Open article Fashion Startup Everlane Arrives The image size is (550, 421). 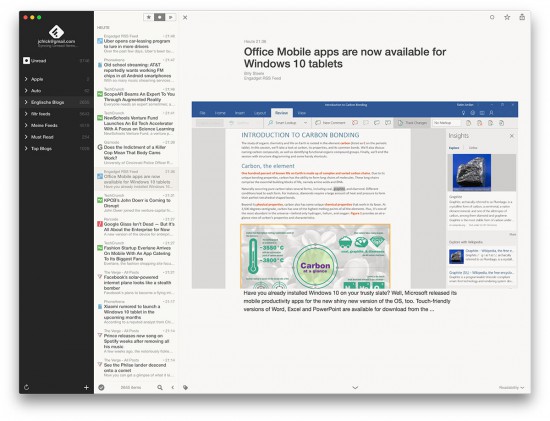[x=137, y=253]
